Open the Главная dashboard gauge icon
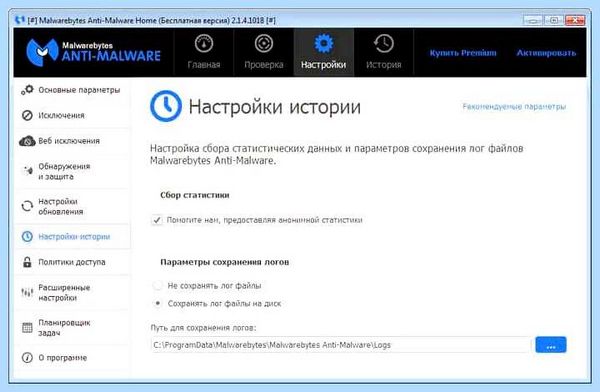This screenshot has width=600, height=392. click(204, 43)
